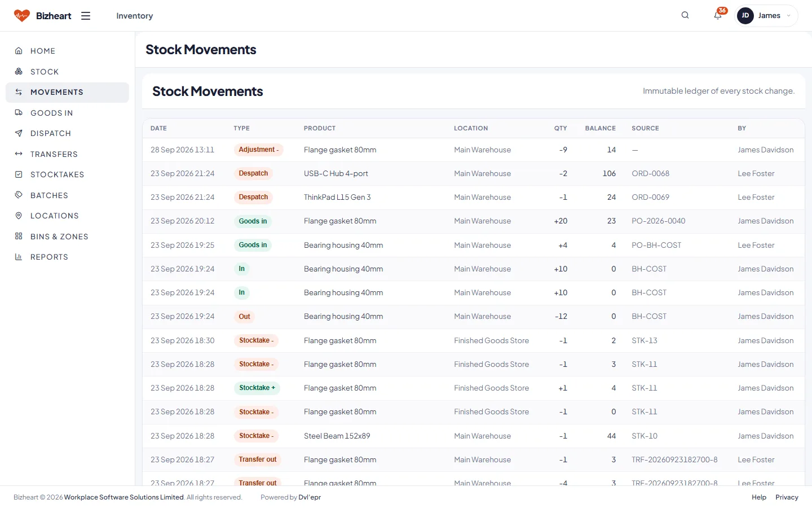
Task: Select source ORD-0068 in the table
Action: [x=651, y=173]
